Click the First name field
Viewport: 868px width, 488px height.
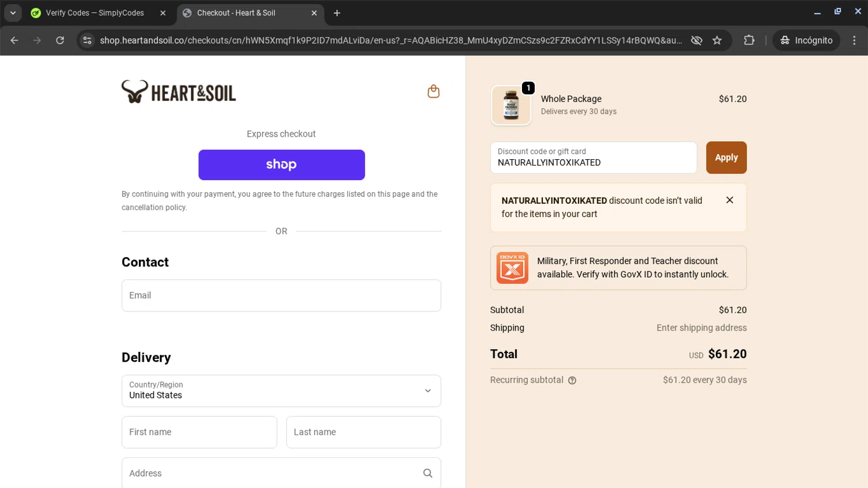click(x=199, y=432)
